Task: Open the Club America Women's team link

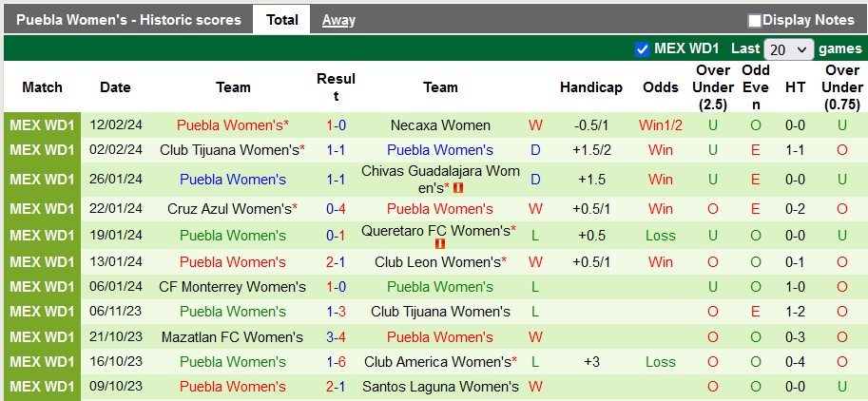Action: (x=437, y=362)
